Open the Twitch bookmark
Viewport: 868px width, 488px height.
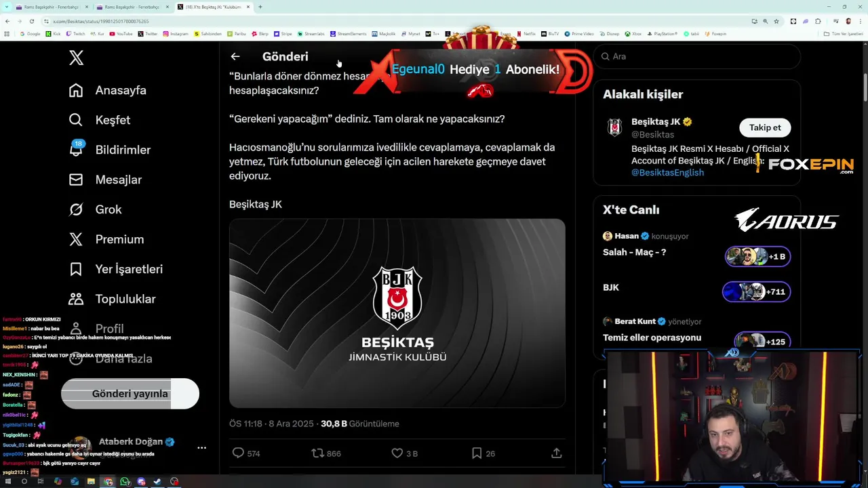tap(75, 34)
